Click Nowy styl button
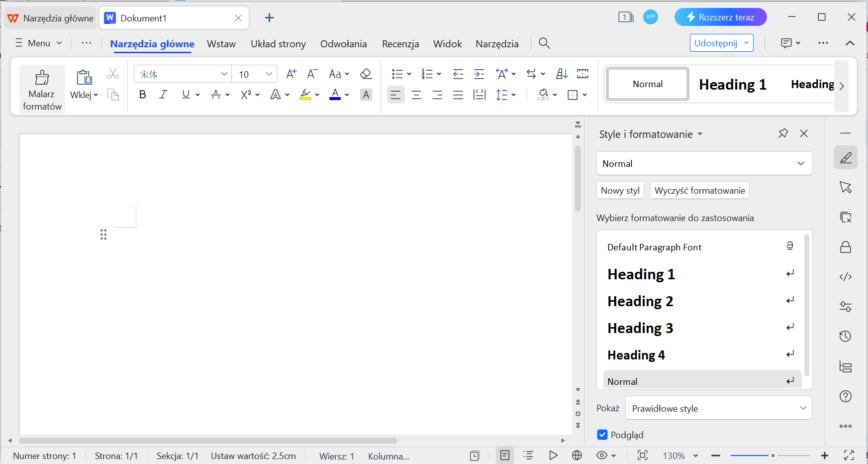Image resolution: width=868 pixels, height=464 pixels. click(x=620, y=191)
